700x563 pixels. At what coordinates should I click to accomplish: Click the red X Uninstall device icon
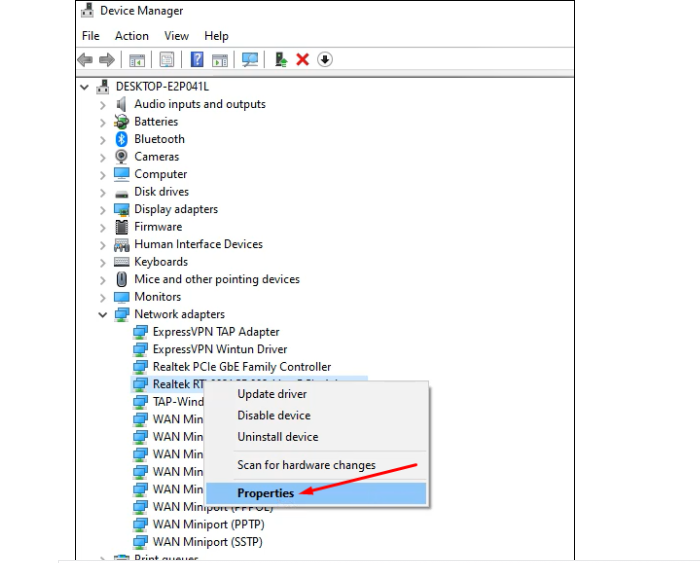(x=303, y=59)
